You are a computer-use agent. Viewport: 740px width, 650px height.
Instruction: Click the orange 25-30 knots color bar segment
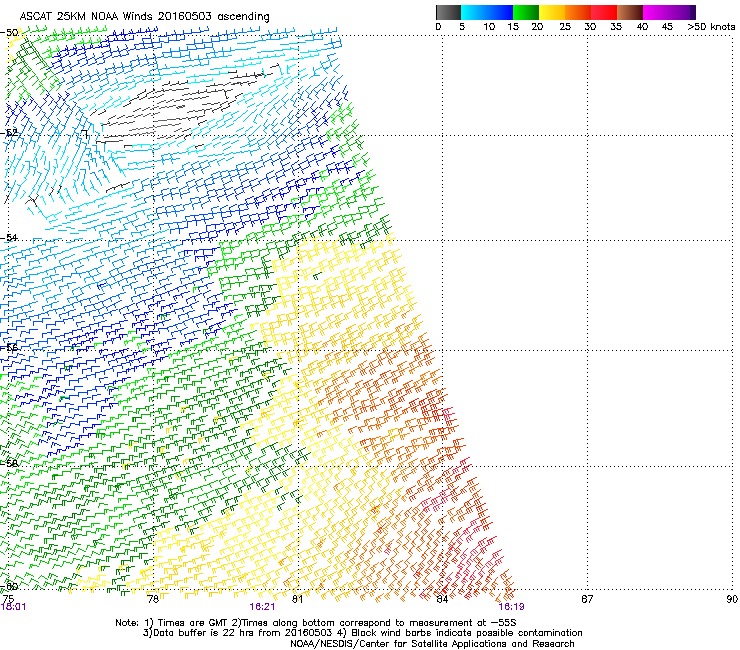point(578,12)
